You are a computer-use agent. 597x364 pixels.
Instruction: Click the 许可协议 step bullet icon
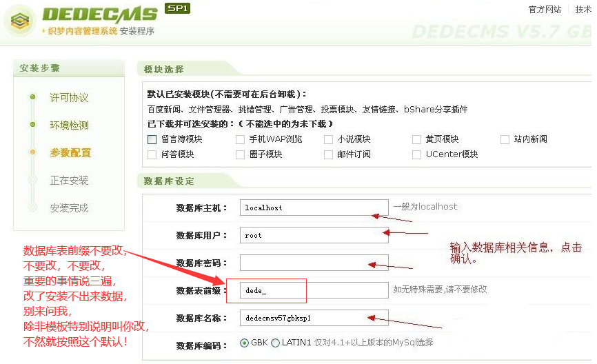(x=32, y=97)
